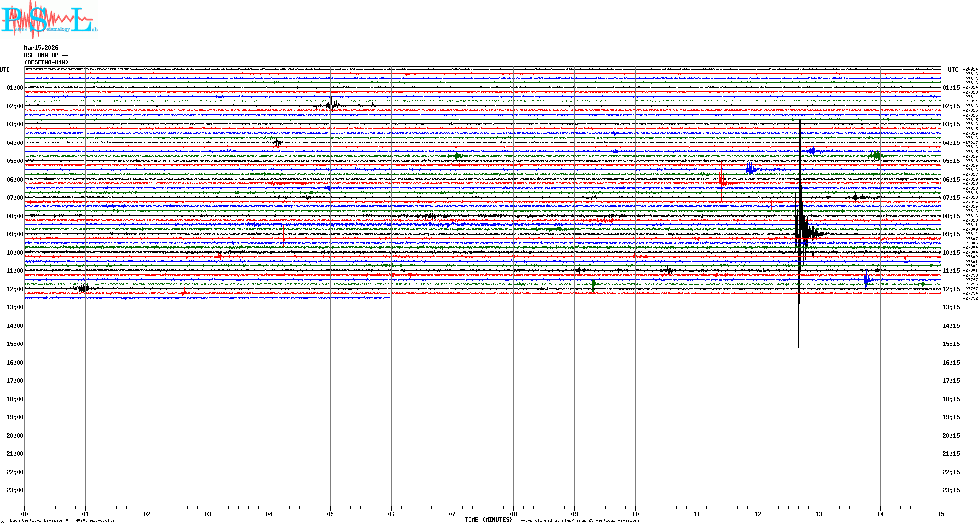Select the 09:00 hour label on left
The height and width of the screenshot is (527, 980).
click(15, 234)
